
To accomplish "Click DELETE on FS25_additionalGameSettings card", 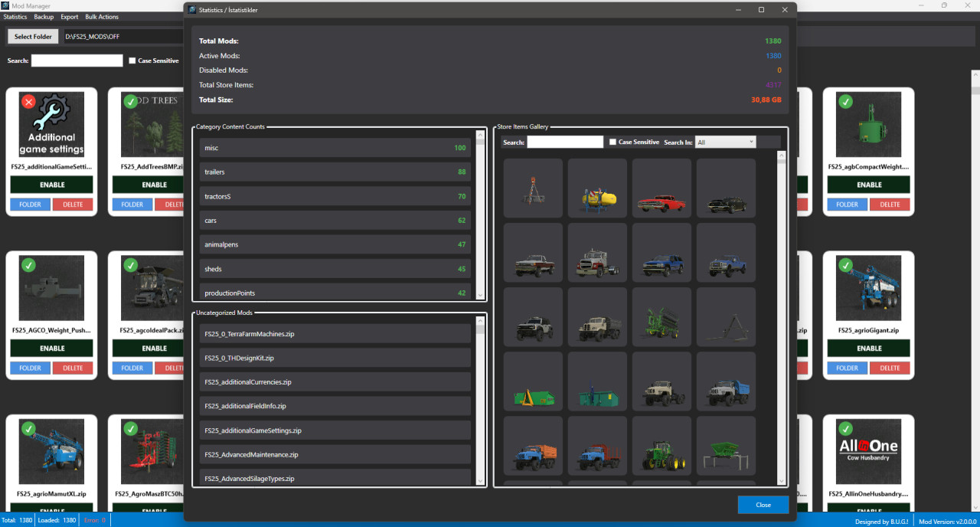I will [x=73, y=205].
